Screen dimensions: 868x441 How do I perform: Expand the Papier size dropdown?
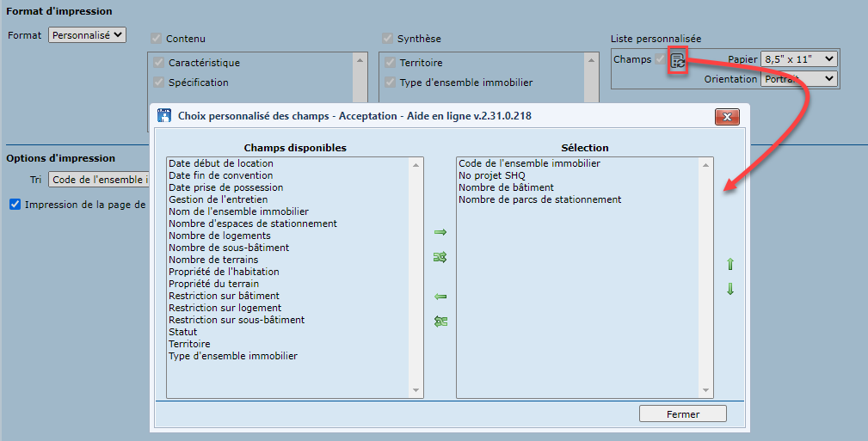pyautogui.click(x=798, y=59)
